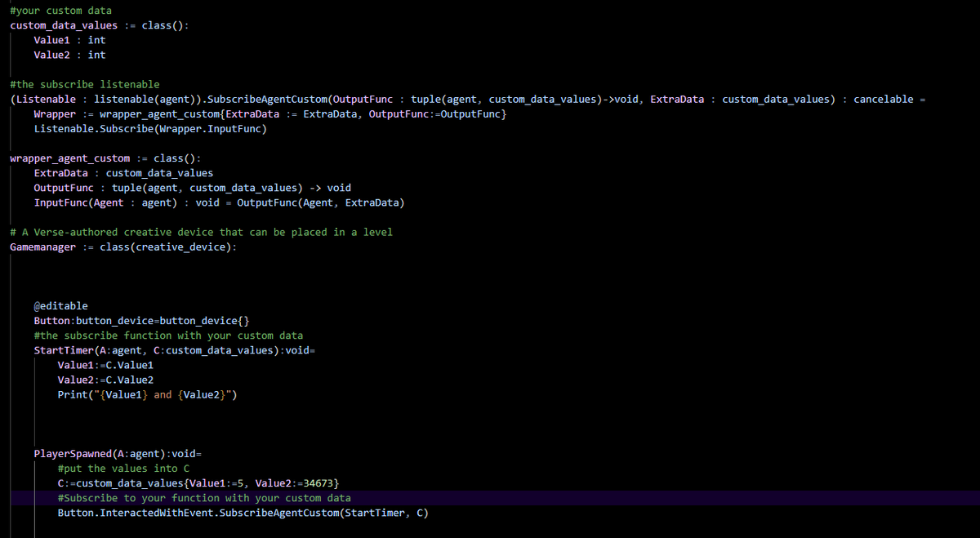Viewport: 980px width, 538px height.
Task: Click 'Listenable.Subscribe(Wrapper.InputFunc)' line
Action: tap(151, 128)
